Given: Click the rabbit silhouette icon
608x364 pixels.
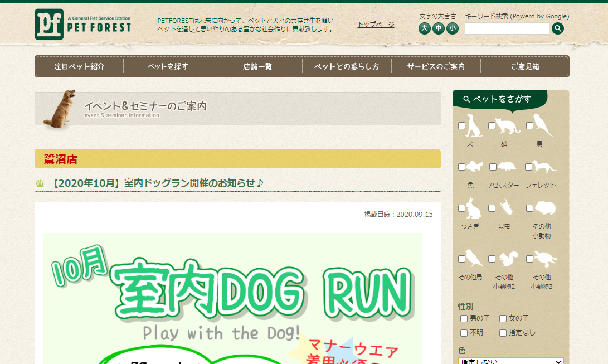Looking at the screenshot, I should point(474,208).
